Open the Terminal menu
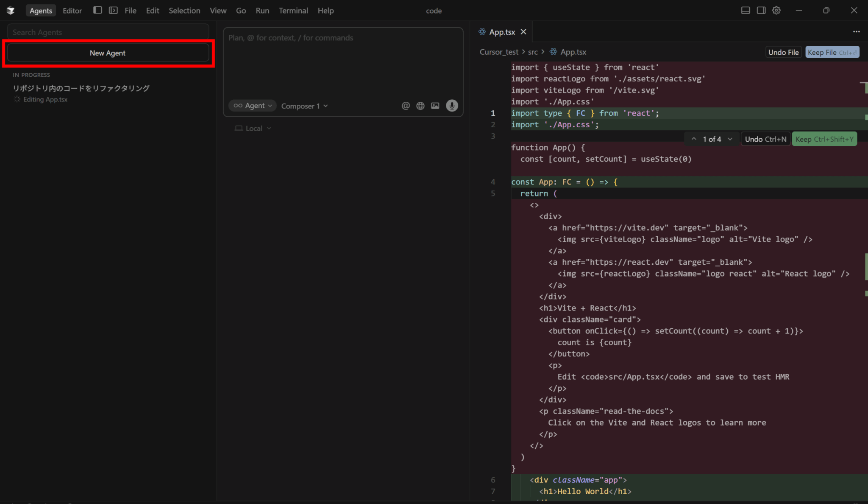Screen dimensions: 868x504 [x=293, y=11]
